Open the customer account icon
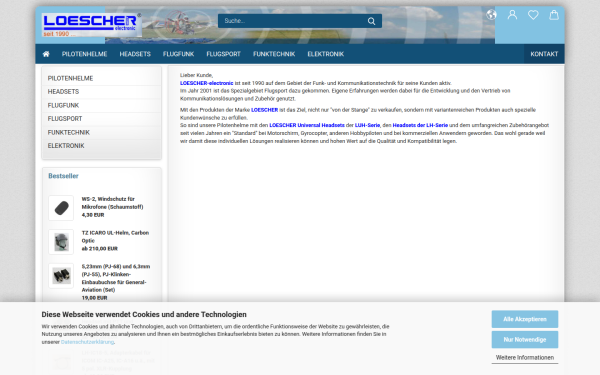Screen dimensions: 600x375 coord(512,15)
